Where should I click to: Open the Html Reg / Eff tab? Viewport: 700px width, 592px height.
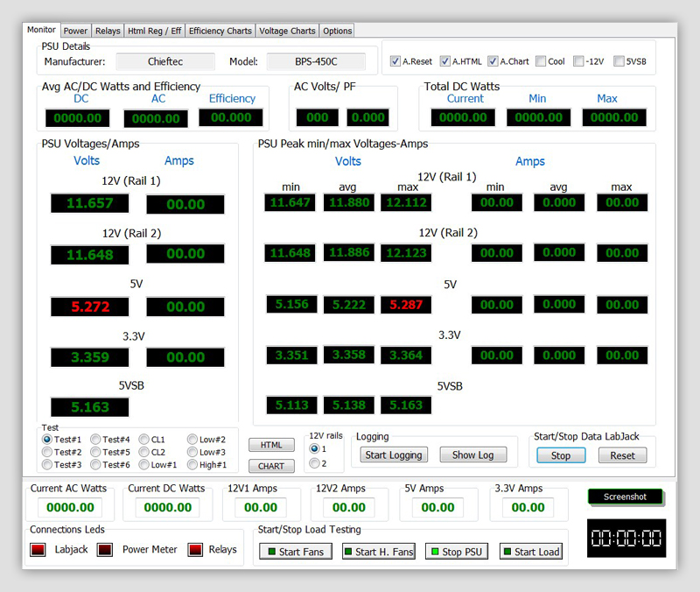154,31
